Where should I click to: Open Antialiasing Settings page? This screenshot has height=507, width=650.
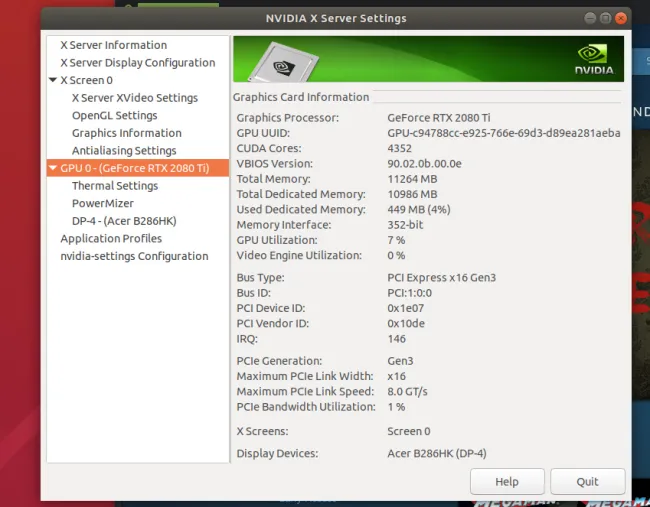124,151
